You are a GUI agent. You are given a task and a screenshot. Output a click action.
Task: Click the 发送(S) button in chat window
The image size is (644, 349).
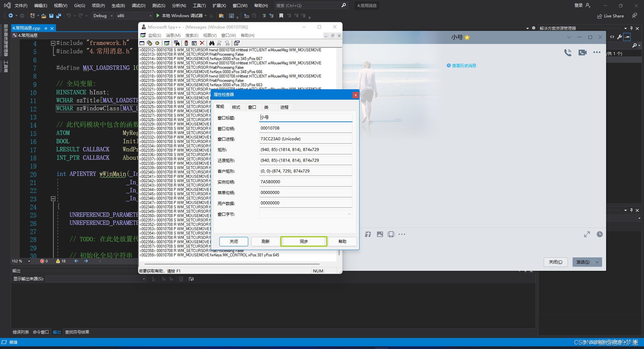click(583, 262)
